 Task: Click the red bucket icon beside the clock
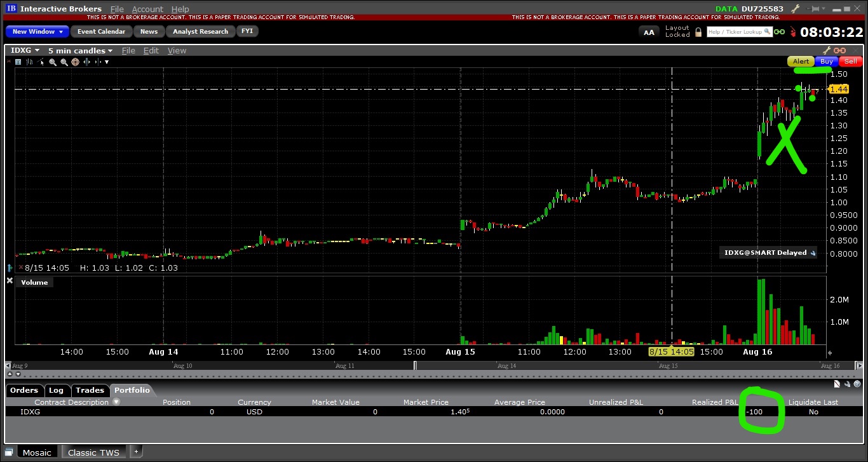coord(792,32)
